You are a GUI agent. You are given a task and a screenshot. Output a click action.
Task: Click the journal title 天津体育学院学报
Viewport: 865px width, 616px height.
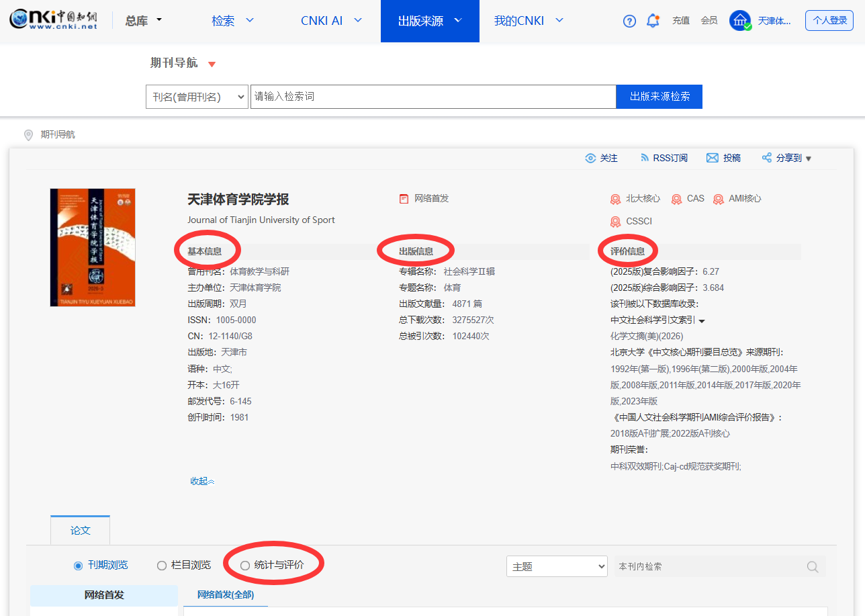[x=238, y=200]
